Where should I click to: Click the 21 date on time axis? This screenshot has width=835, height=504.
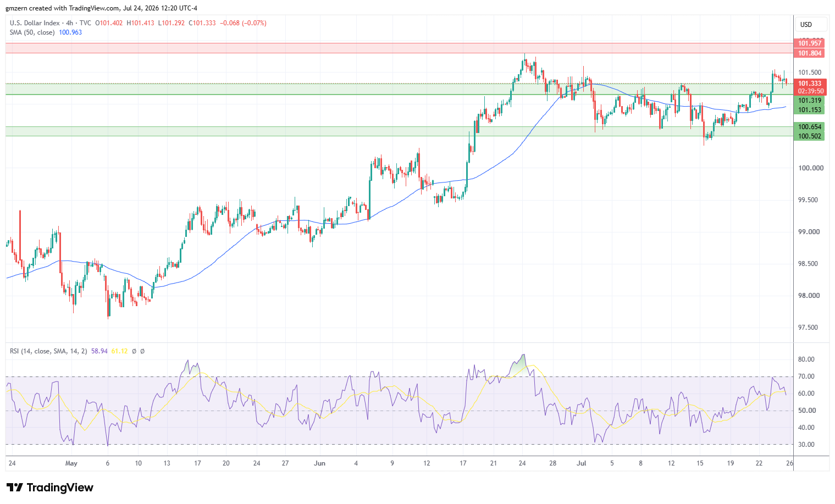494,463
